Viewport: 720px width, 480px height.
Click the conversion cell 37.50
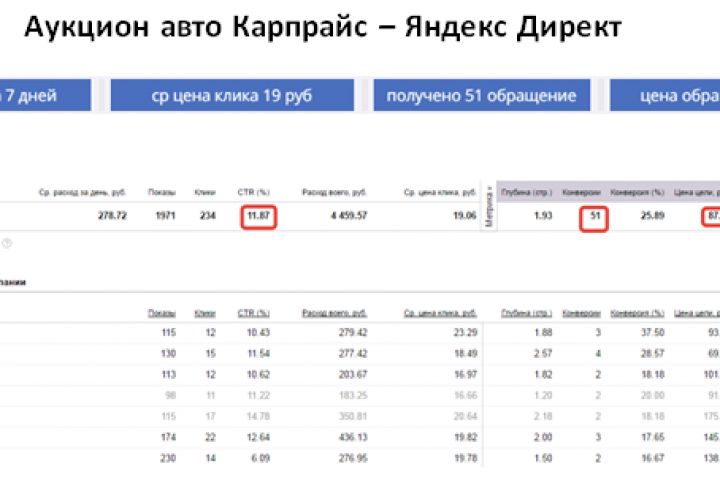(x=652, y=332)
